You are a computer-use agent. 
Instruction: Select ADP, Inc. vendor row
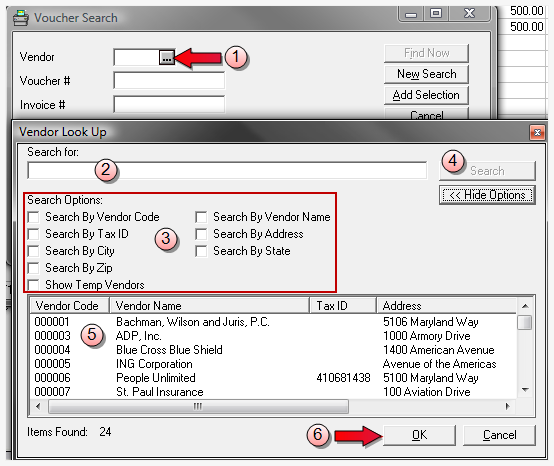point(273,336)
